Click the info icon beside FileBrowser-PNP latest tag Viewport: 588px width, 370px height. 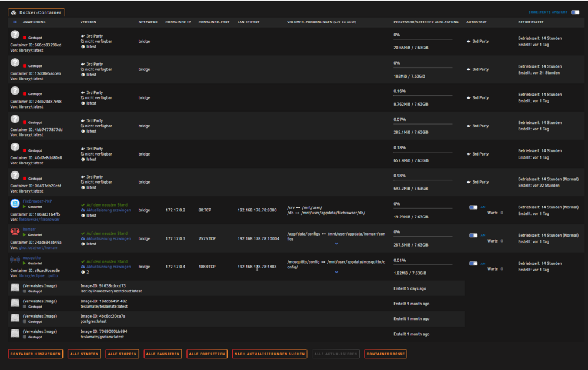click(x=83, y=216)
